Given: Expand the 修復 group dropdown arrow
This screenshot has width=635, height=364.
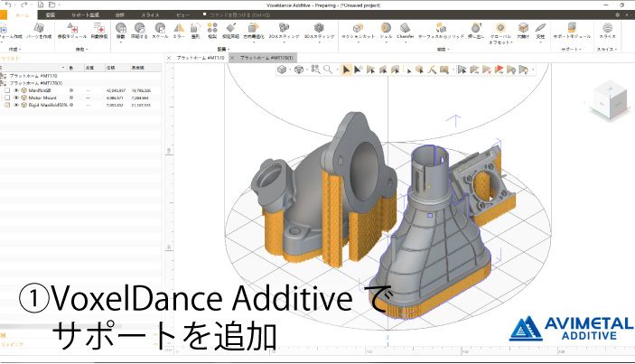Looking at the screenshot, I should pos(87,50).
